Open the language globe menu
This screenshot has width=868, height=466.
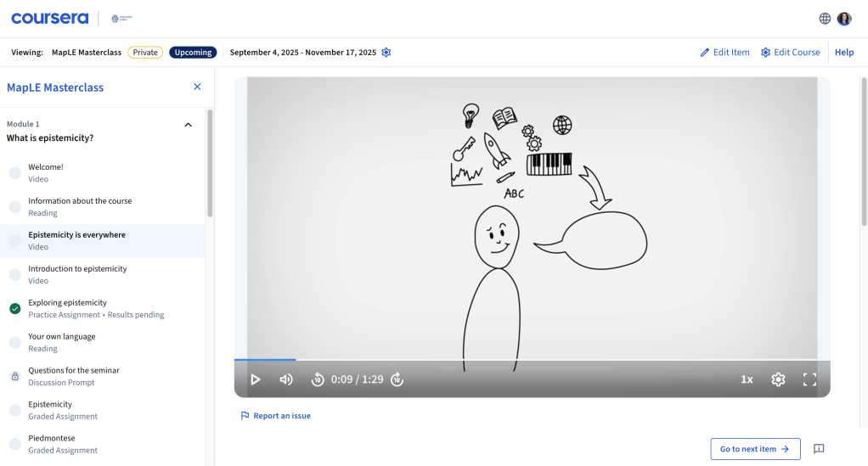pos(825,19)
